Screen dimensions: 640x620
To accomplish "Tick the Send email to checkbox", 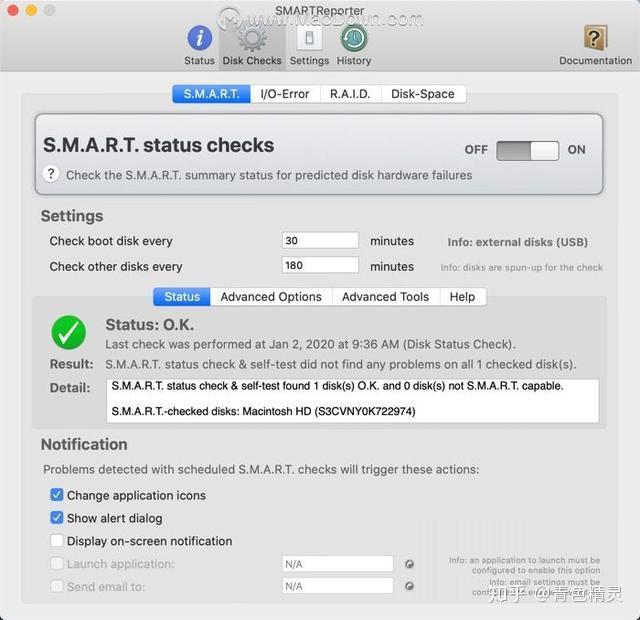I will coord(57,587).
